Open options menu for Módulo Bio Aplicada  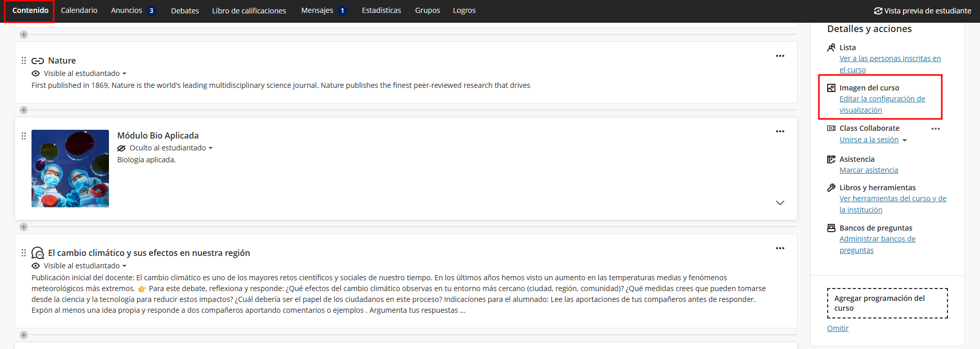tap(780, 131)
